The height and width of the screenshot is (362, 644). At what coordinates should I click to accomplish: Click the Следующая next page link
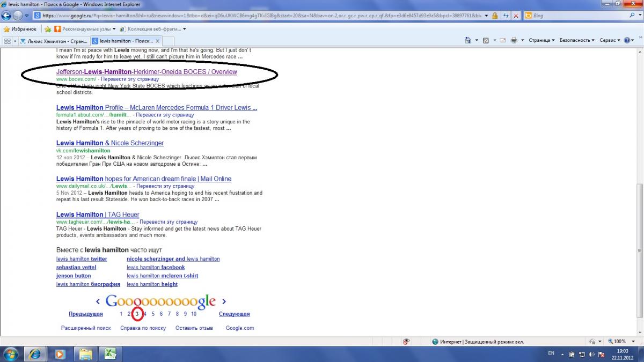click(x=234, y=314)
